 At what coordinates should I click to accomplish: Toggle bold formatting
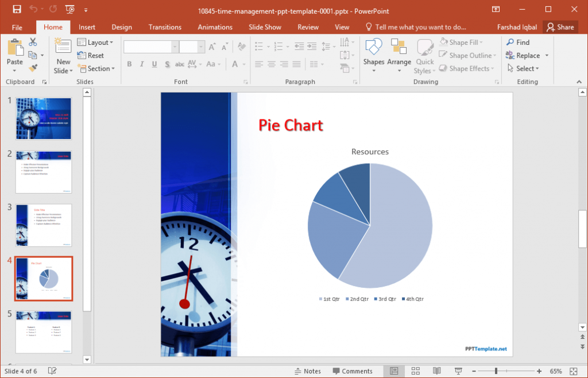(x=129, y=64)
